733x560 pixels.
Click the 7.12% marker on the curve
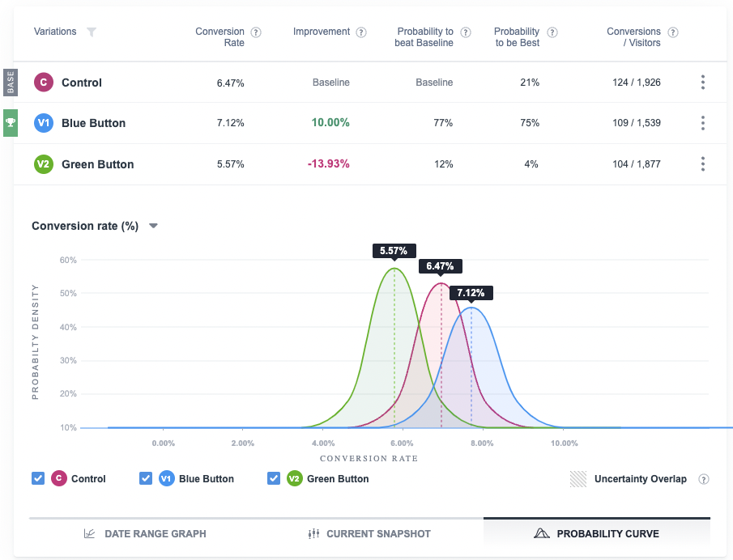click(x=471, y=293)
